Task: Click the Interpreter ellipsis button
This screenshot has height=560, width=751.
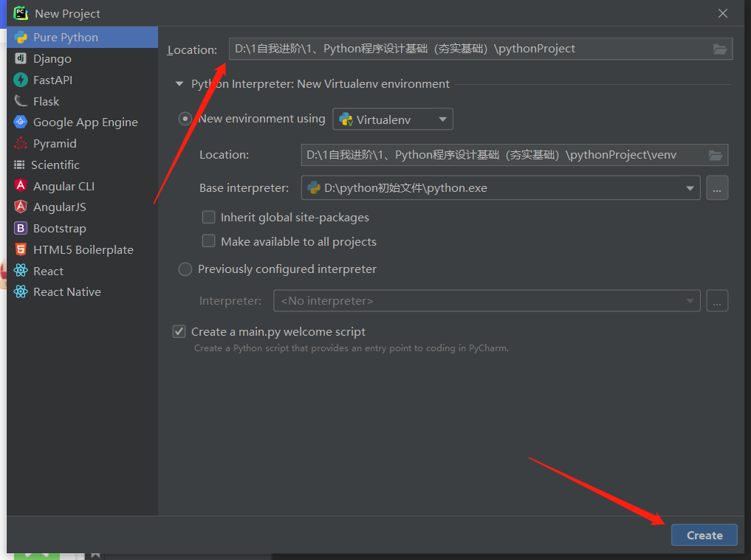Action: [x=717, y=300]
